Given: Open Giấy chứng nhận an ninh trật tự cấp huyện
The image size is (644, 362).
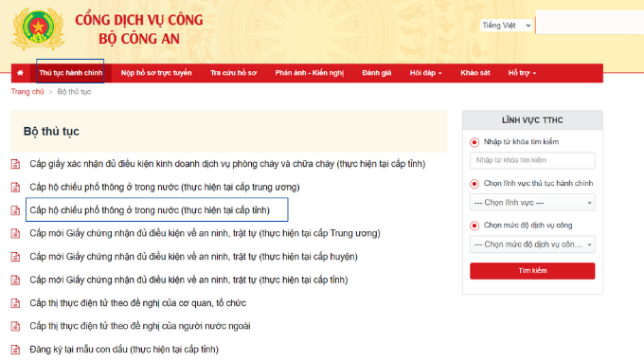Looking at the screenshot, I should [193, 257].
